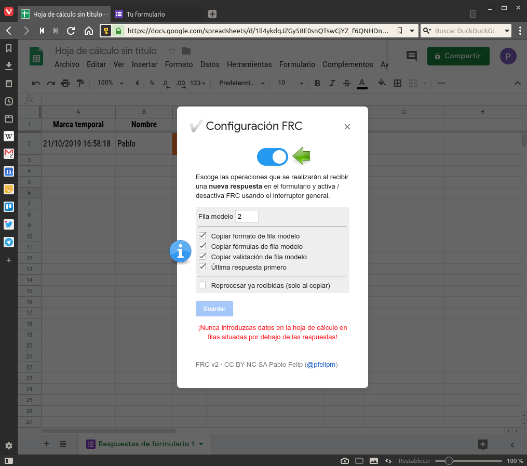Collapse the toolbar with chevron up
This screenshot has width=527, height=466.
click(x=517, y=83)
